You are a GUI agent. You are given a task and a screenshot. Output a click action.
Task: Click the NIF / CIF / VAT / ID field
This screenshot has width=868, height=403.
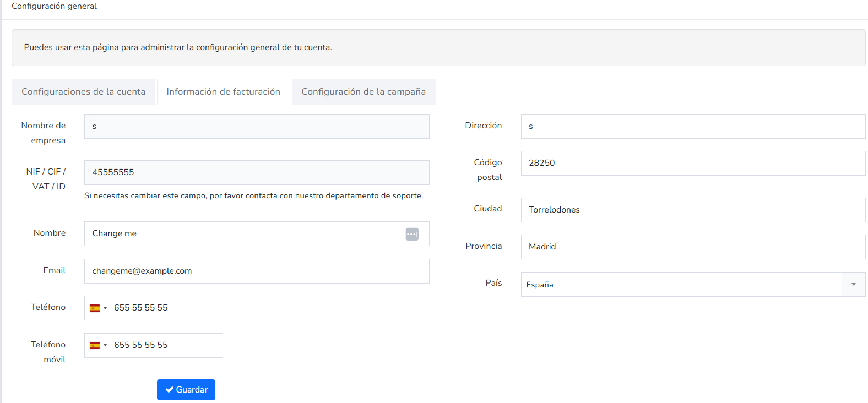(257, 172)
